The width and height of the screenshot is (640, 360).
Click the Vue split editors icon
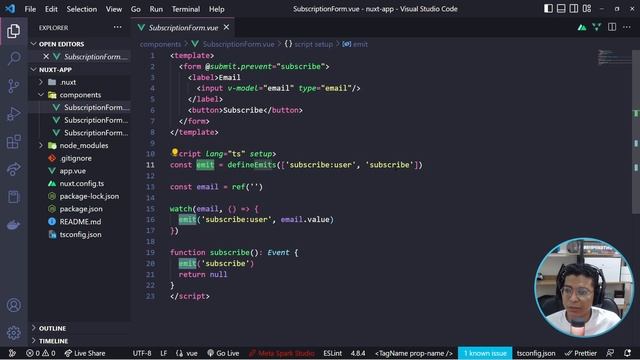point(596,27)
